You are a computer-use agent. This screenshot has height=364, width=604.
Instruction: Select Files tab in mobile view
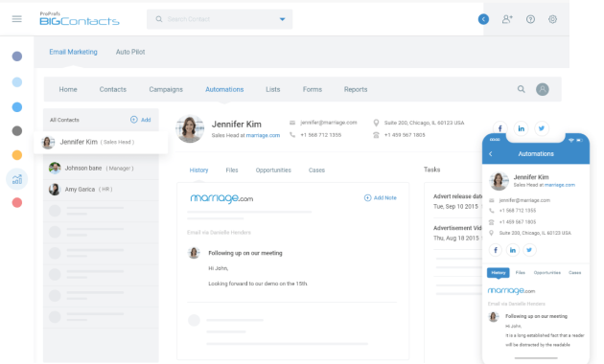point(521,273)
